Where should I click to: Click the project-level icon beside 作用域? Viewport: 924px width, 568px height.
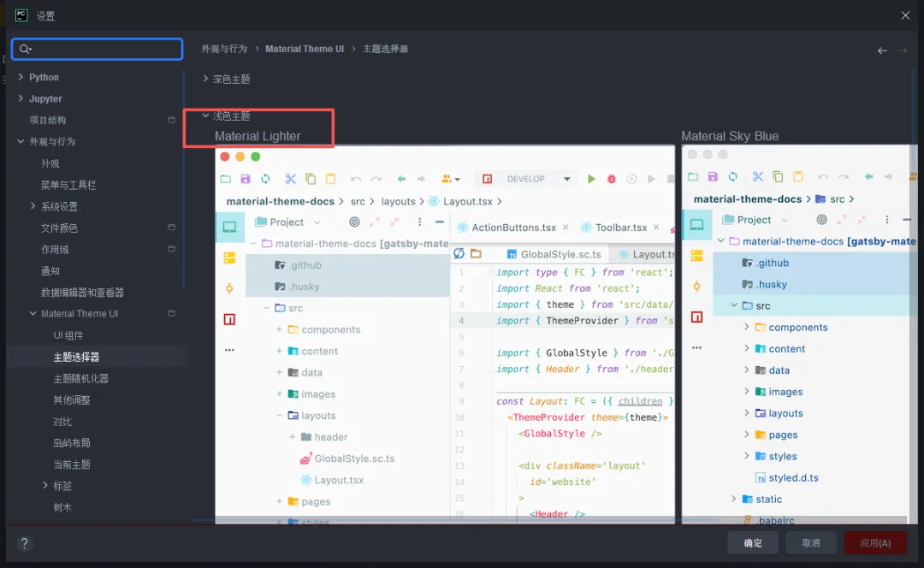click(171, 249)
